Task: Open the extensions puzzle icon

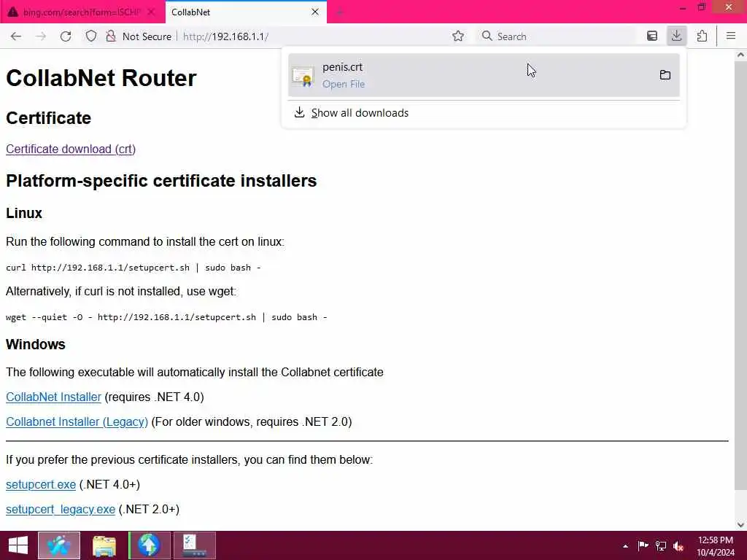Action: (702, 36)
